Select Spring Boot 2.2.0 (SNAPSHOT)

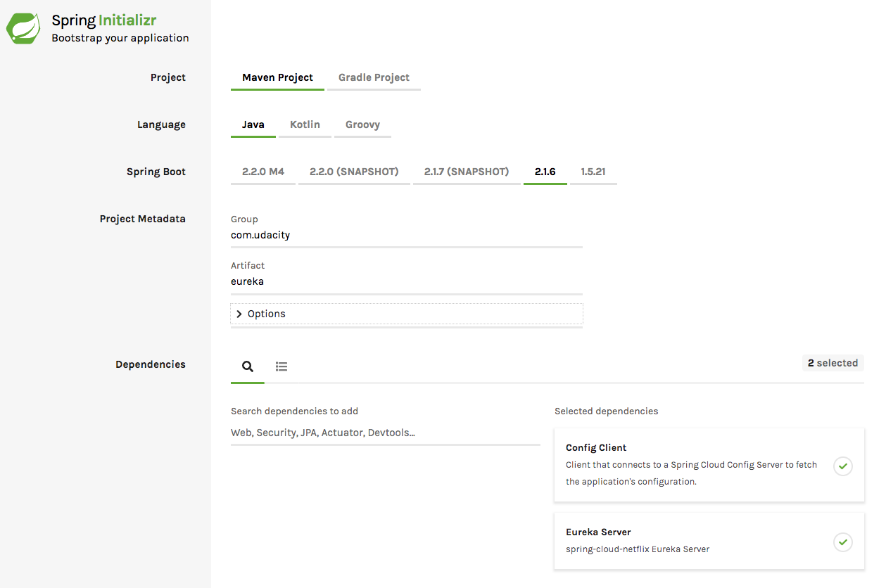354,172
